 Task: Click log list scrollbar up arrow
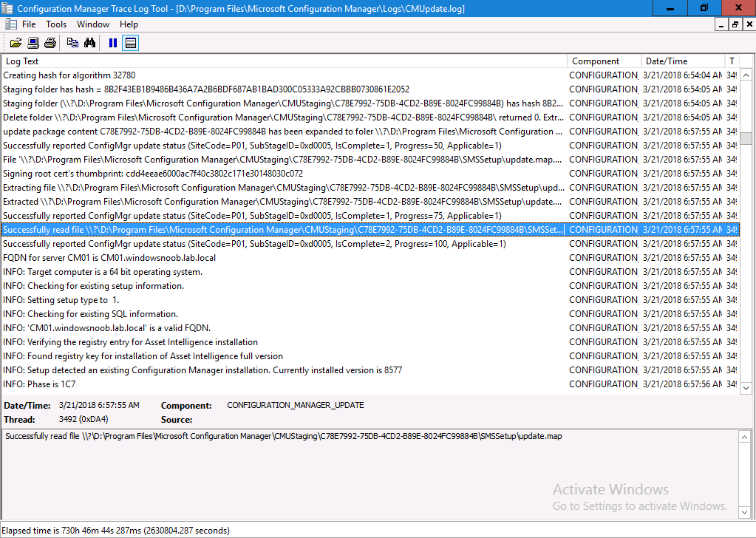[746, 75]
